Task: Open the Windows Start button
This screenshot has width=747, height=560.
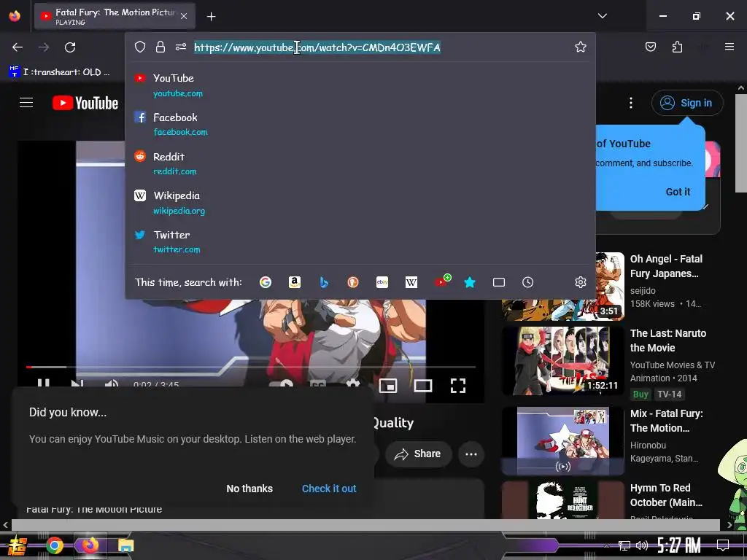Action: pos(18,545)
